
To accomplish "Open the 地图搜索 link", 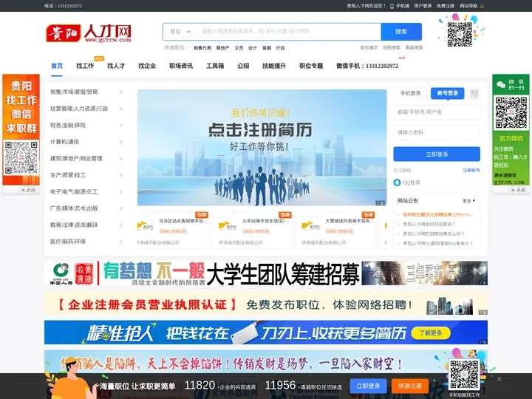I will coord(392,48).
